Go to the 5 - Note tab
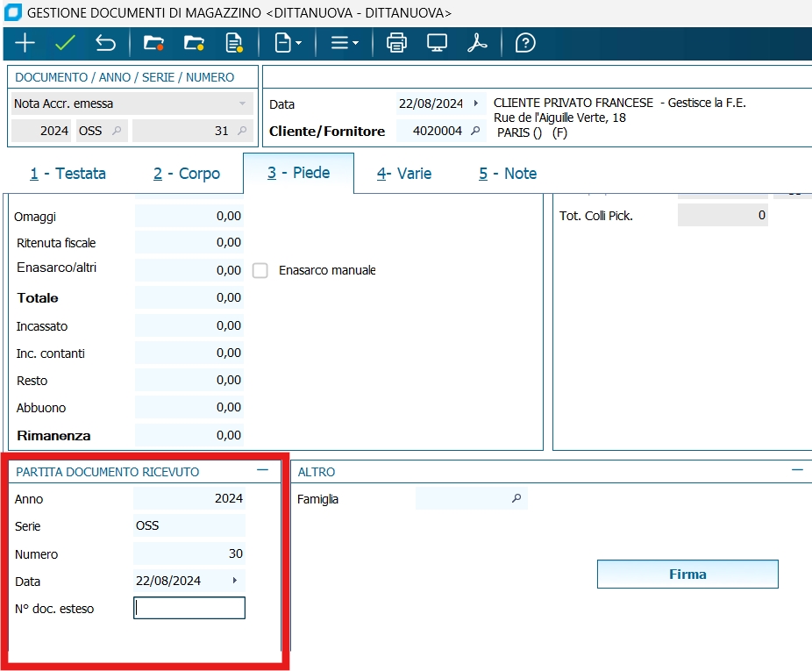The height and width of the screenshot is (671, 812). pos(508,174)
